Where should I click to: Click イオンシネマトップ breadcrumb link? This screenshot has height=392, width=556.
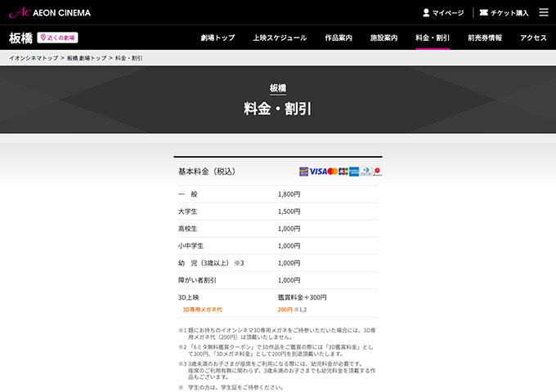click(x=34, y=58)
